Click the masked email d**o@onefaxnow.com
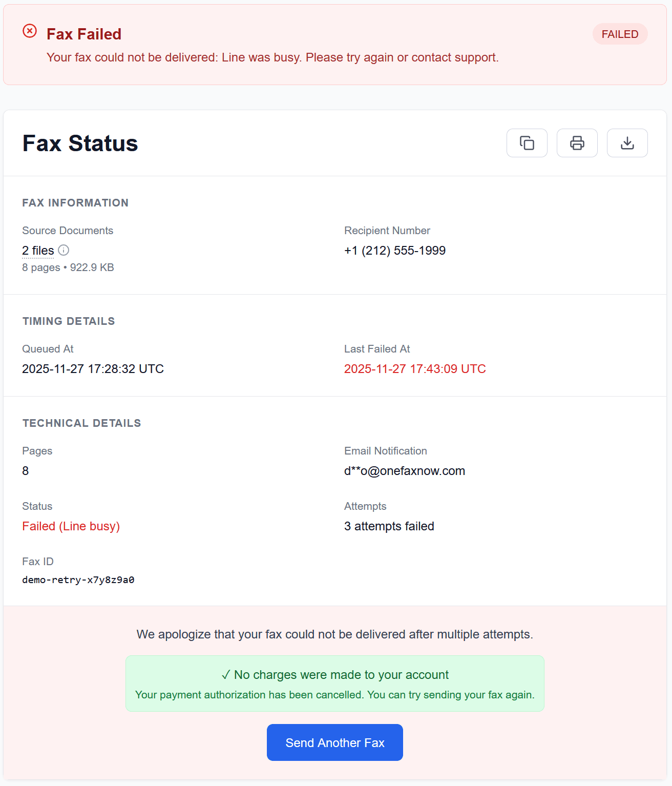672x786 pixels. click(405, 471)
